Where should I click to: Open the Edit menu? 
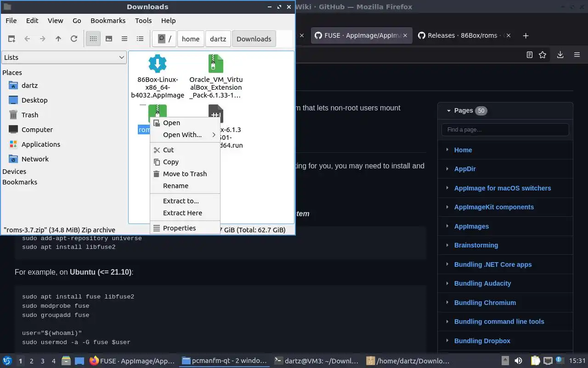point(32,21)
